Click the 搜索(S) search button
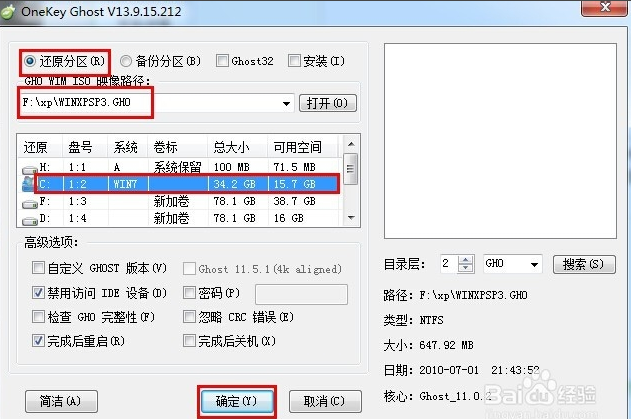The image size is (631, 419). (x=584, y=264)
